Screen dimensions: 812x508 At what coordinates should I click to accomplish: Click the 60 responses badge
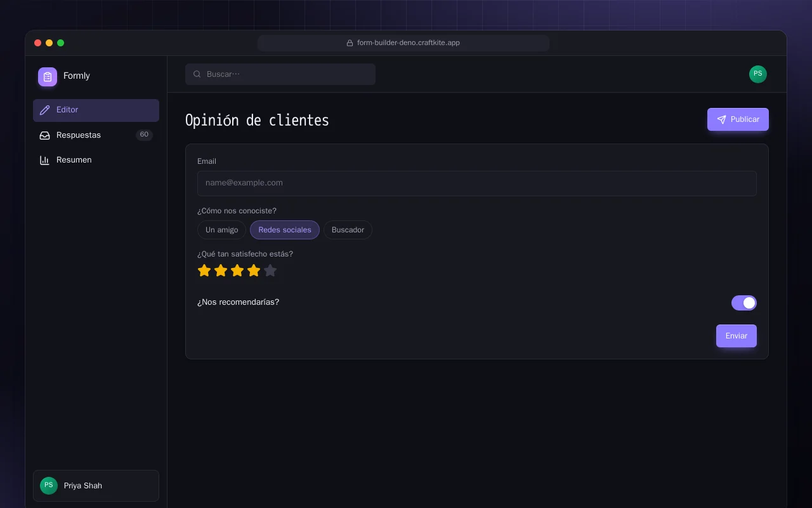point(144,135)
